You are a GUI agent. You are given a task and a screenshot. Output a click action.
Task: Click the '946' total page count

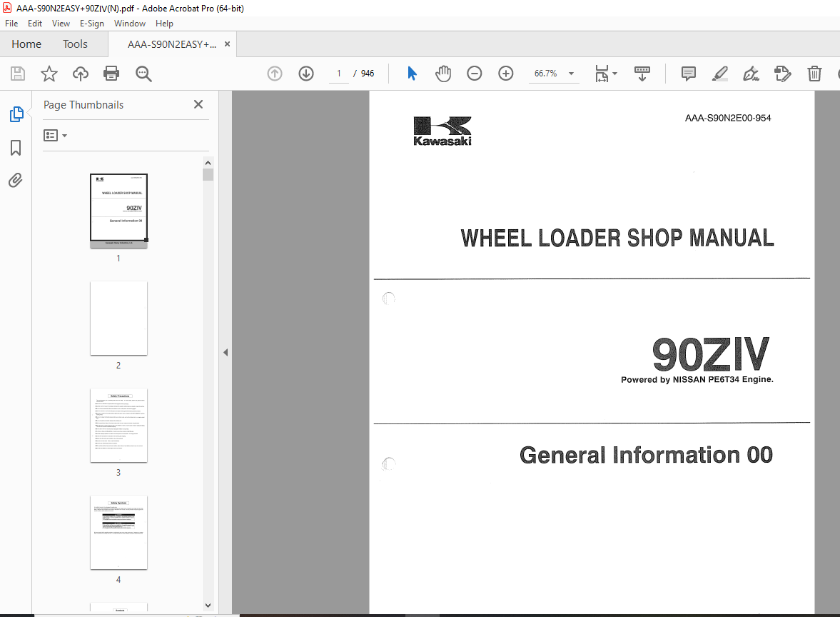(x=368, y=74)
